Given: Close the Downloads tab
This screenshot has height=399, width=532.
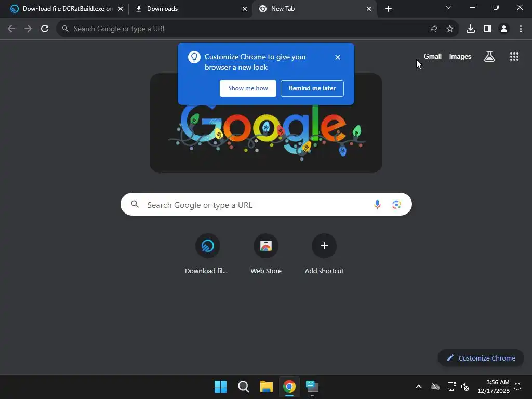Looking at the screenshot, I should click(x=245, y=9).
